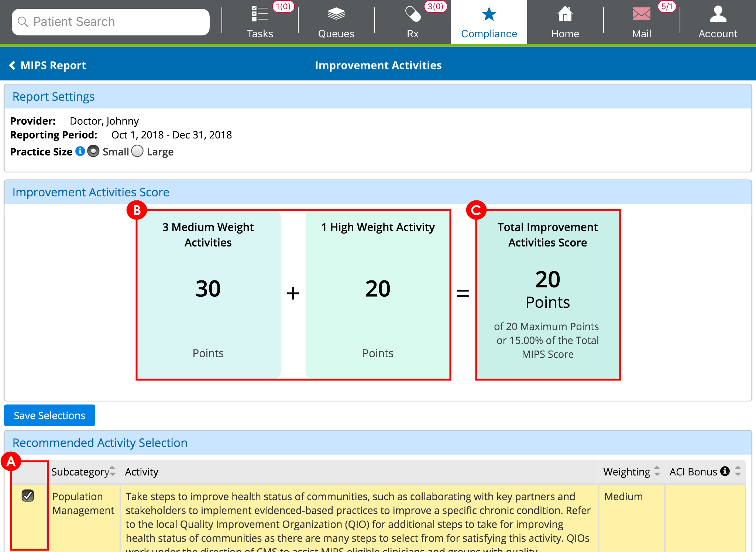The image size is (756, 552).
Task: Click the Patient Search field
Action: pyautogui.click(x=111, y=22)
